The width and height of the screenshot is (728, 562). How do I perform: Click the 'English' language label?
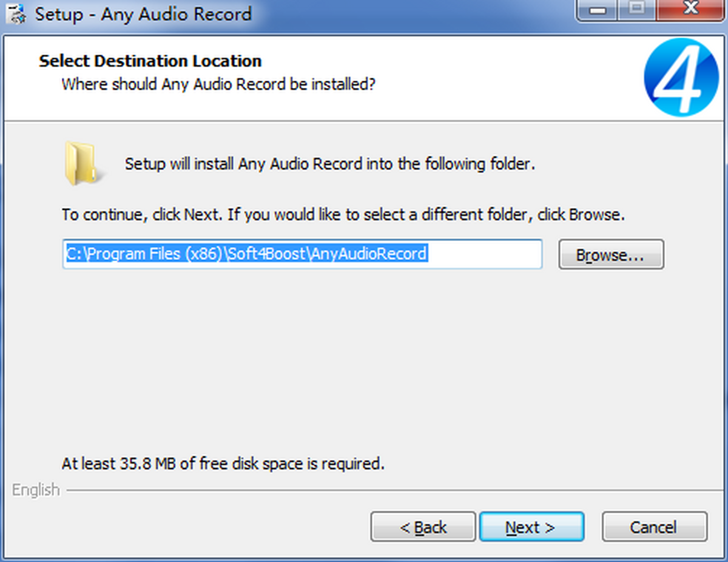(36, 490)
